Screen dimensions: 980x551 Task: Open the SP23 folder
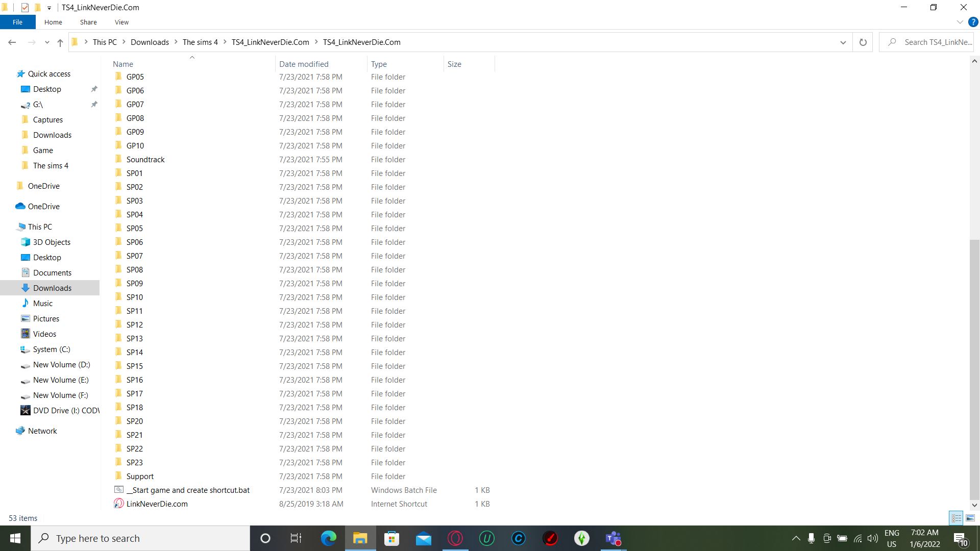click(x=134, y=463)
